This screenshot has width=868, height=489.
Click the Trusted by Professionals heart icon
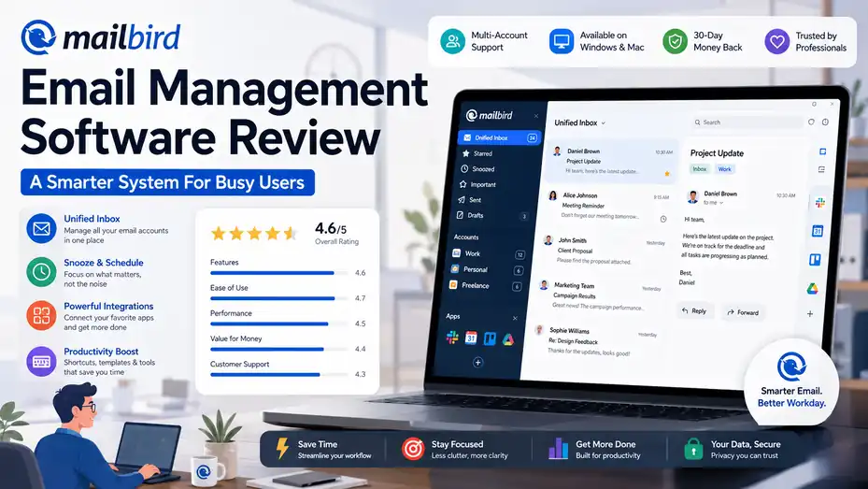click(777, 41)
